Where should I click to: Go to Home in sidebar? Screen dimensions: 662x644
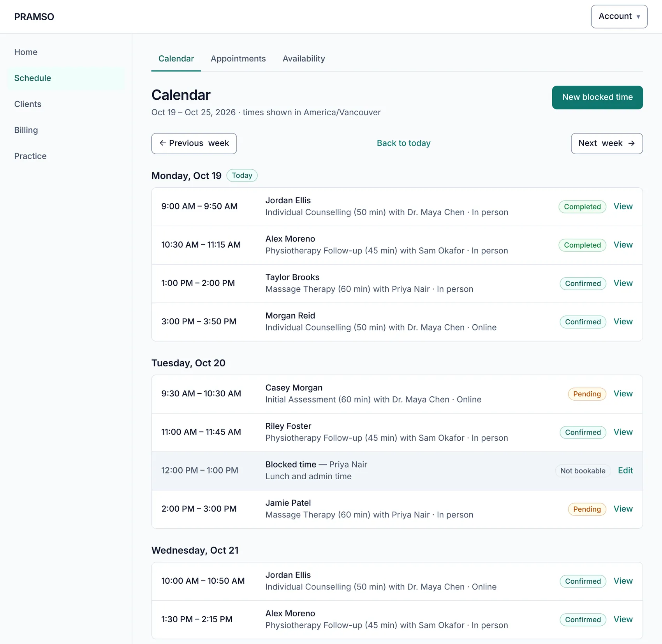(26, 52)
